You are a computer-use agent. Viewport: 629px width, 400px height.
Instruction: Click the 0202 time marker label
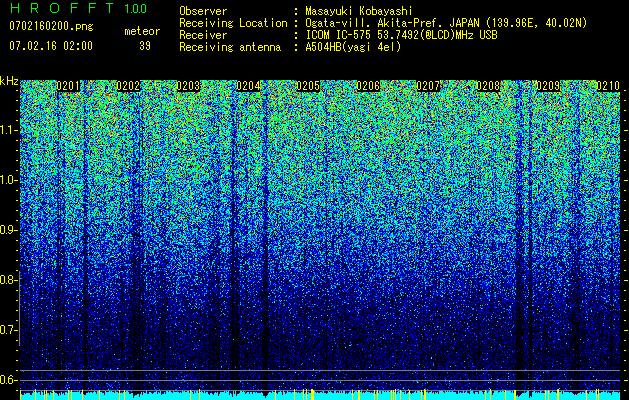coord(128,86)
